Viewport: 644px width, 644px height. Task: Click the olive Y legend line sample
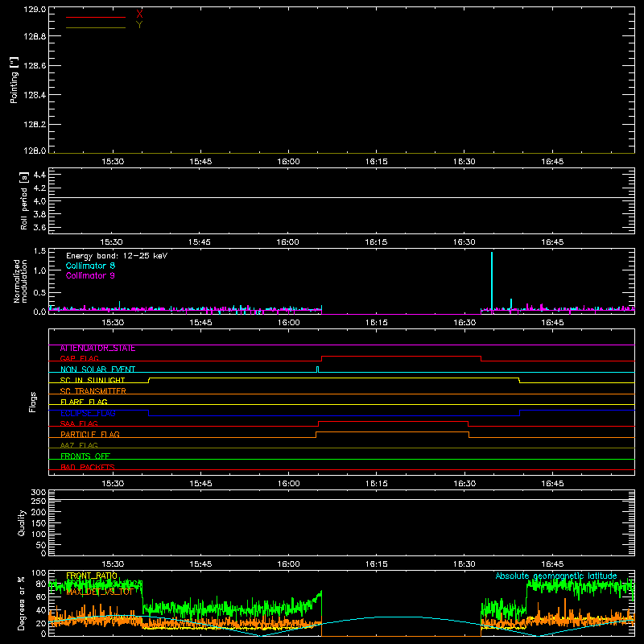[x=96, y=28]
